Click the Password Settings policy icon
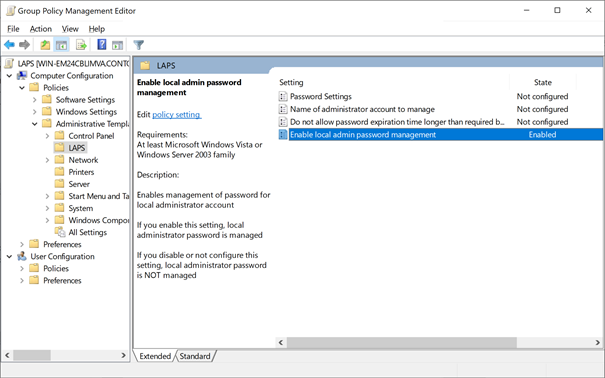605x378 pixels. point(283,96)
